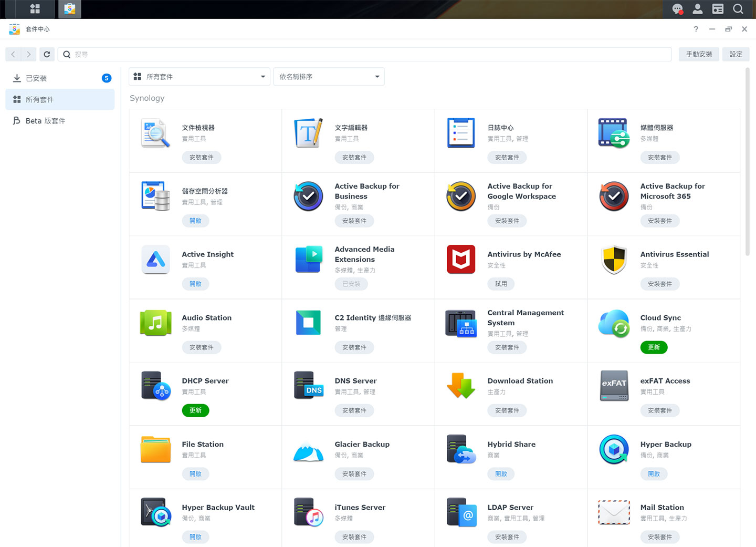Expand the 所有套件 category dropdown

199,77
